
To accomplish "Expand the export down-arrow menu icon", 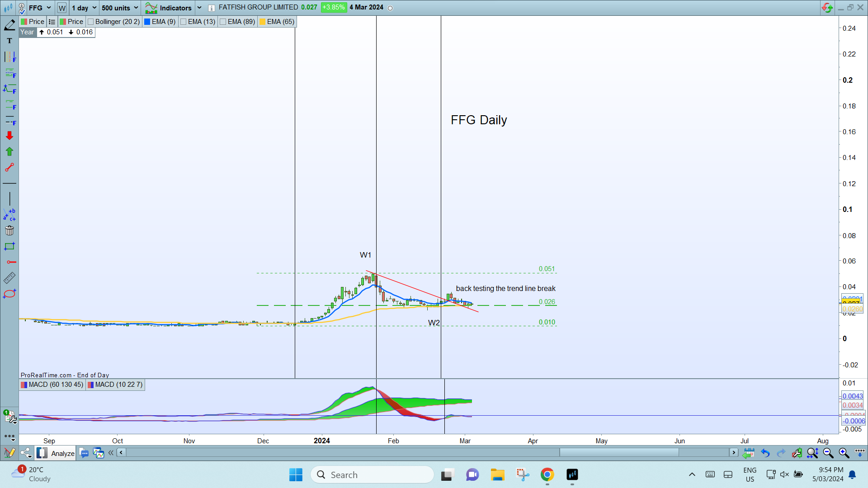I will coord(859,453).
